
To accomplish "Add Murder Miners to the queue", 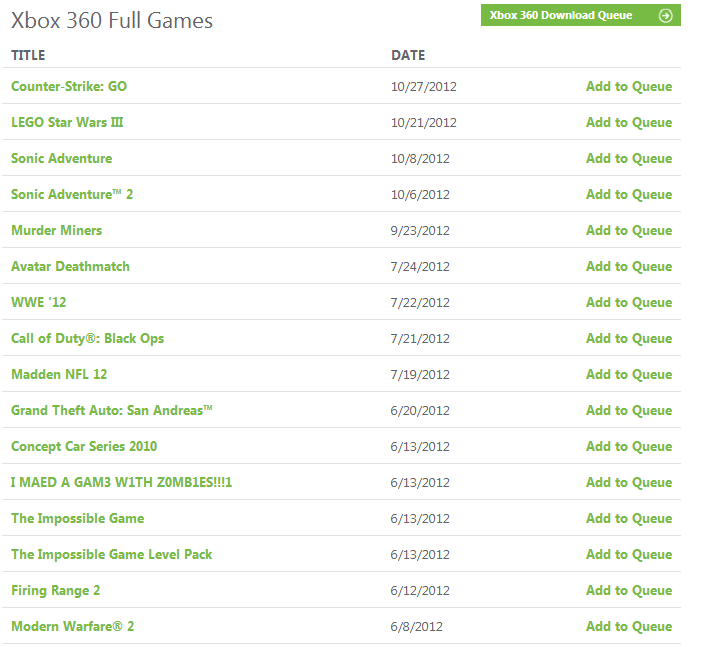I will click(x=629, y=231).
